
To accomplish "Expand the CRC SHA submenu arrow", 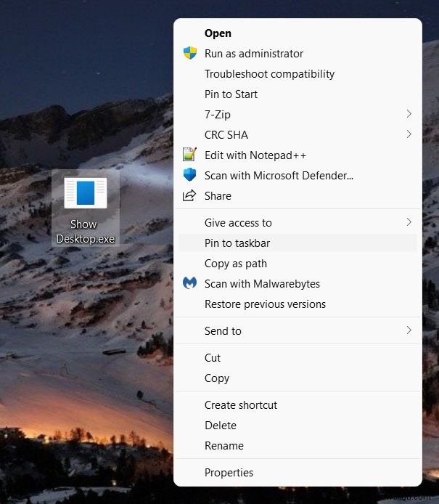I will [409, 134].
